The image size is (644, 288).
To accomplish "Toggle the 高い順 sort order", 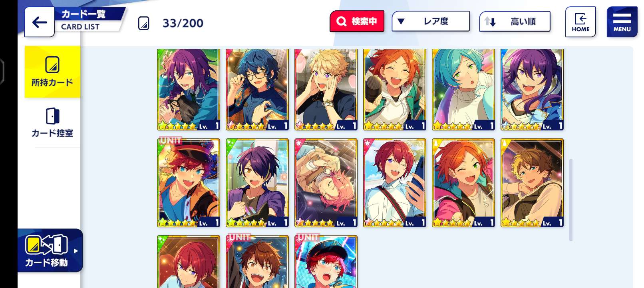I will pyautogui.click(x=515, y=22).
